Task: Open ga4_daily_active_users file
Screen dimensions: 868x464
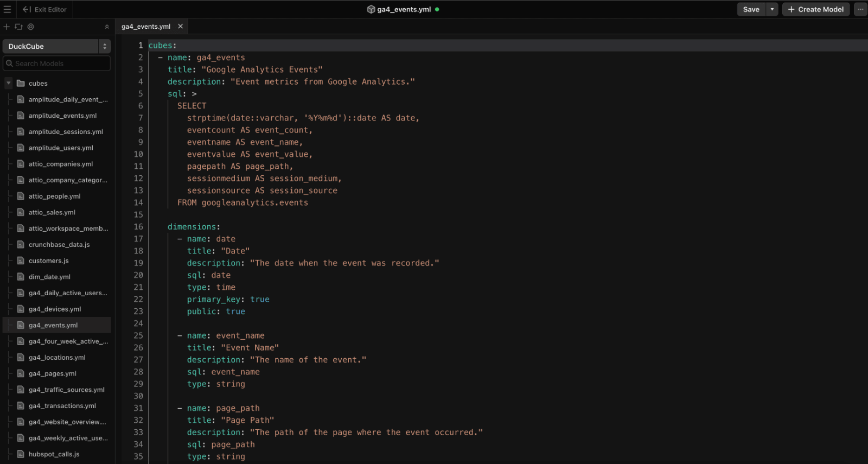Action: click(68, 293)
